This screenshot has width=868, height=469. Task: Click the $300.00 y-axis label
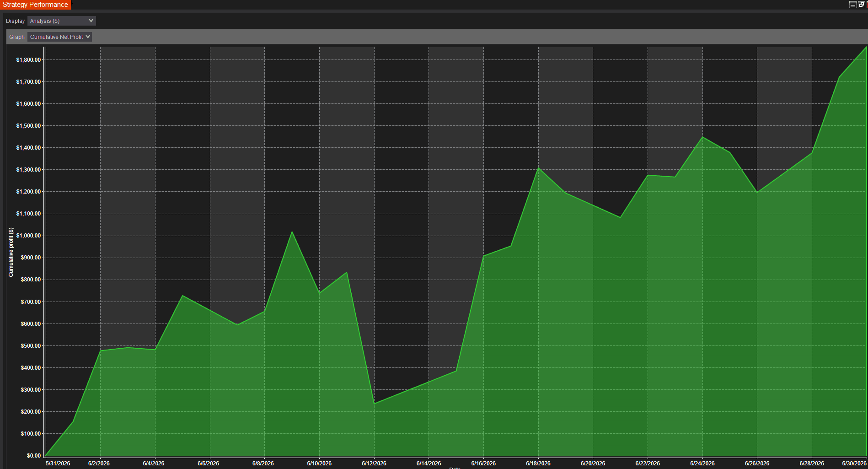click(31, 390)
